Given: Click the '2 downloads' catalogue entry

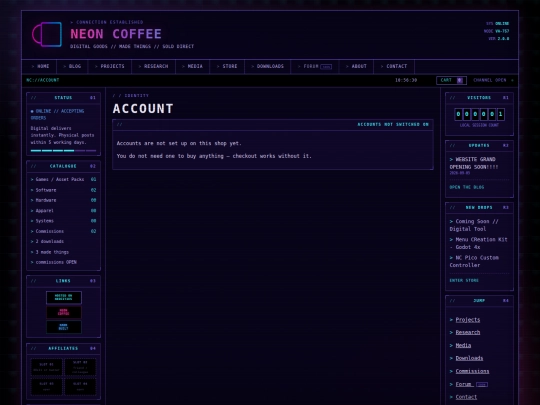Looking at the screenshot, I should tap(48, 241).
